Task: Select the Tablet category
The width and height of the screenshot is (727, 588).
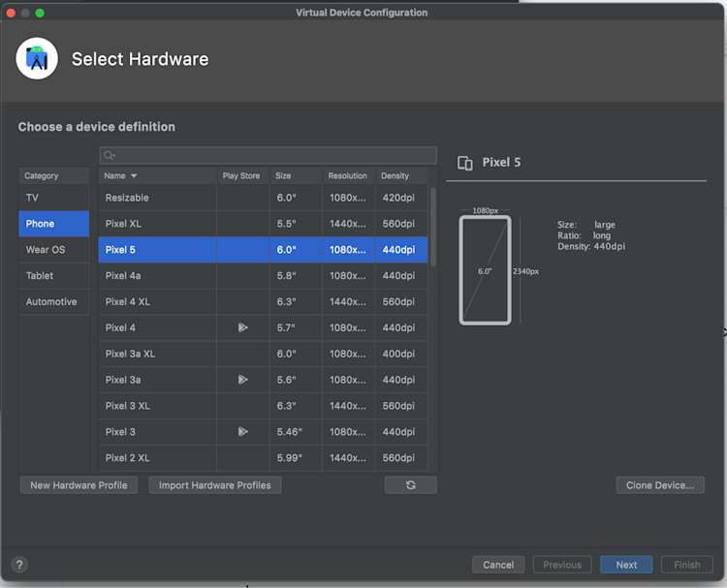Action: point(53,276)
